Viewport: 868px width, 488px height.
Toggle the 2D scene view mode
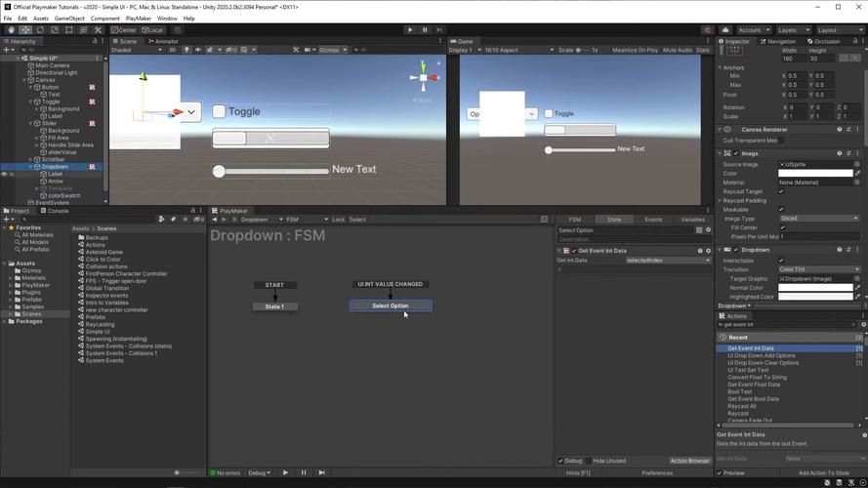[x=172, y=50]
